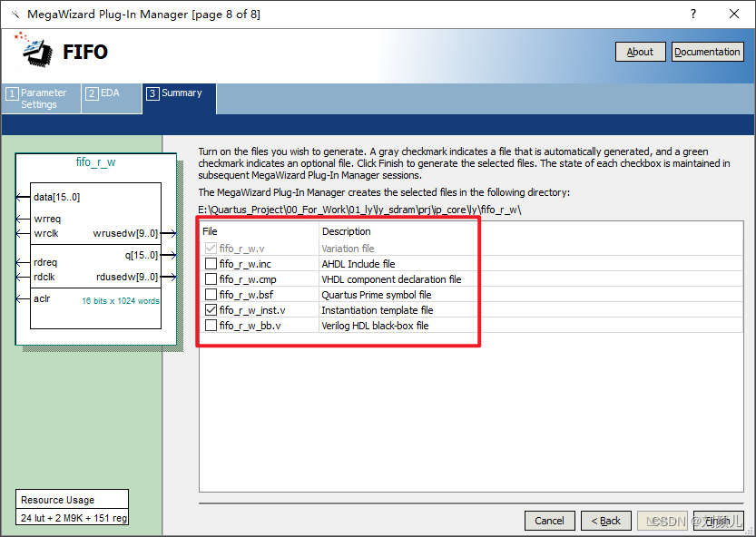The width and height of the screenshot is (756, 537).
Task: Click the File column header
Action: click(x=210, y=231)
